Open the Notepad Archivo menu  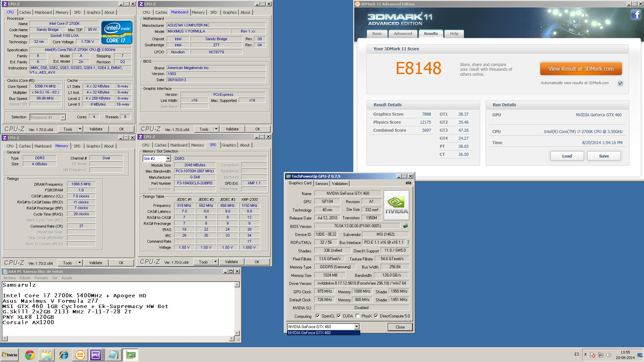coord(9,278)
